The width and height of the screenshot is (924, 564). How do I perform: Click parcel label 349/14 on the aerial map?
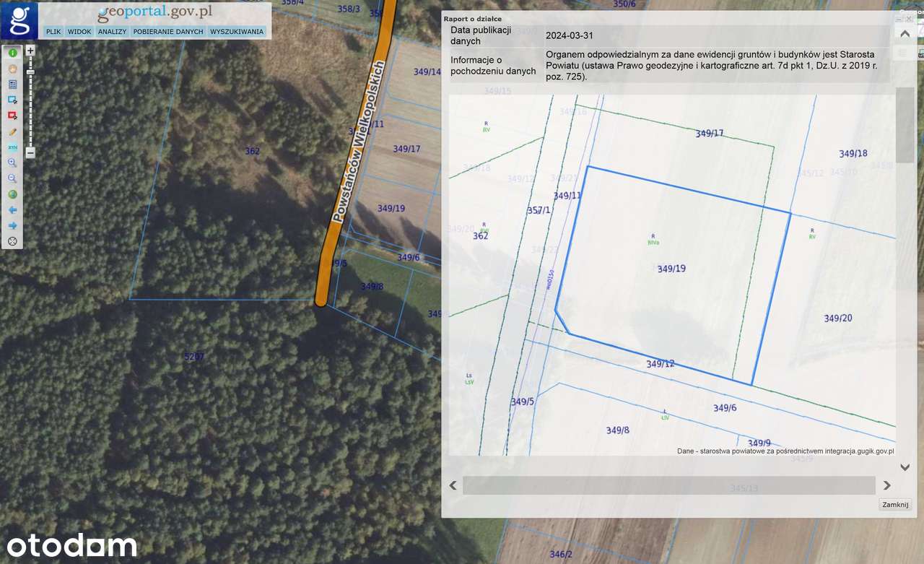(x=427, y=71)
